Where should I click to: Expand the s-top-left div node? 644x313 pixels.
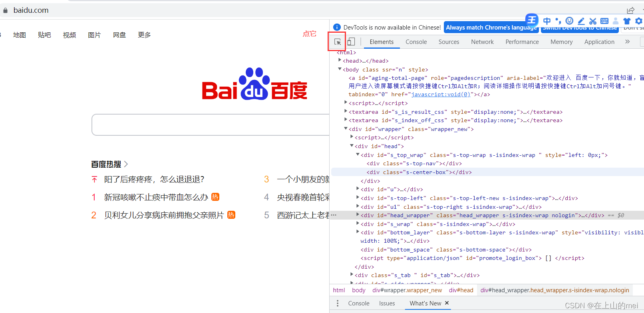(358, 198)
